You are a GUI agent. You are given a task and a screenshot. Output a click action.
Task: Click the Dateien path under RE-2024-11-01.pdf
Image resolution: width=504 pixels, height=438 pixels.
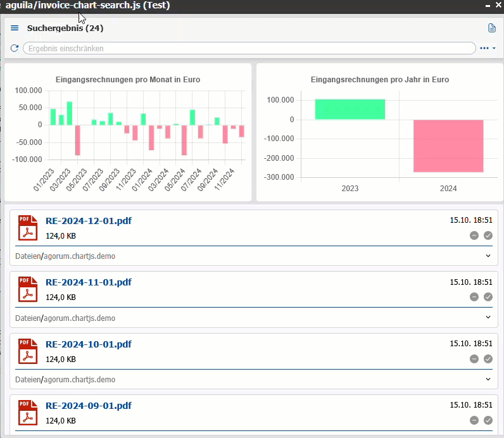(x=27, y=318)
